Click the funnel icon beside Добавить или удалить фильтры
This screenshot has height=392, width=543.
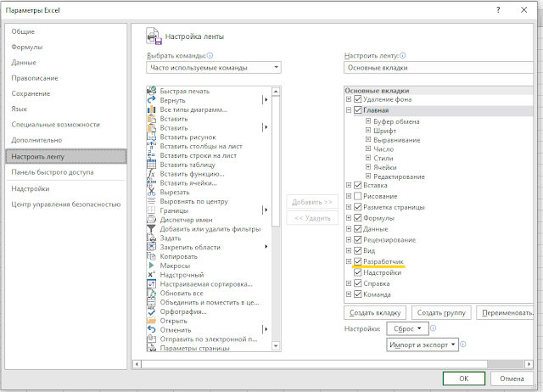151,229
